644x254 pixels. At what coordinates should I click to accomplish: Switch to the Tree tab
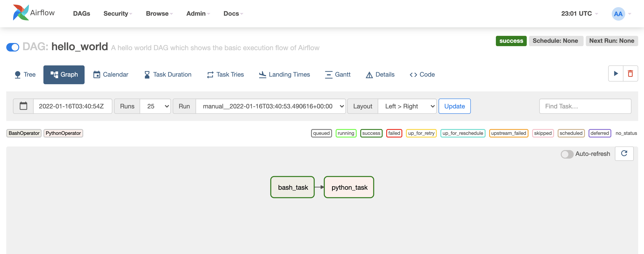point(25,75)
